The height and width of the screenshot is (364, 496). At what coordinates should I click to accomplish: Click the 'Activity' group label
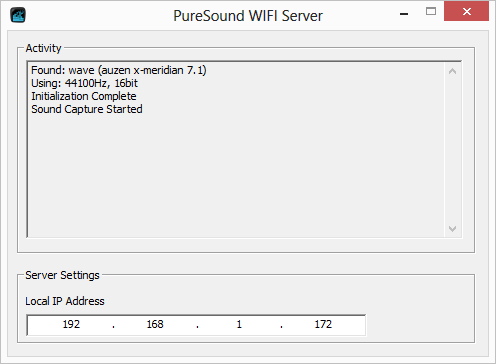coord(43,48)
